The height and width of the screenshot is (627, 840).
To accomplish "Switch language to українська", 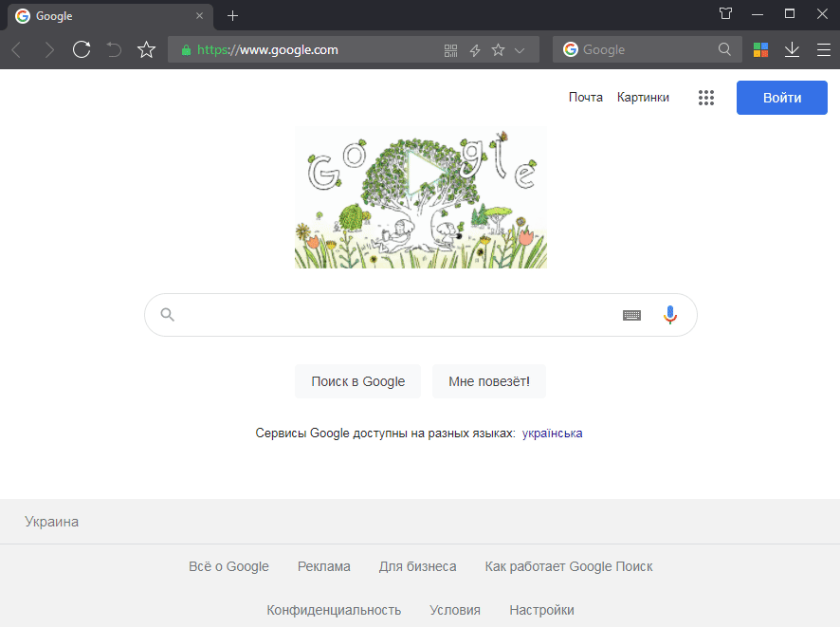I will (x=552, y=433).
